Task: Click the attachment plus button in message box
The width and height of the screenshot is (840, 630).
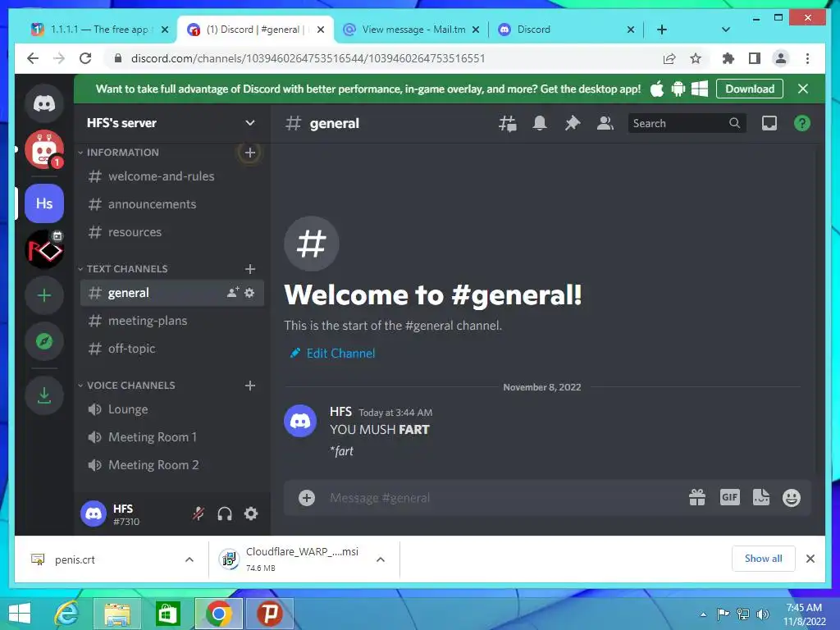Action: [x=307, y=498]
